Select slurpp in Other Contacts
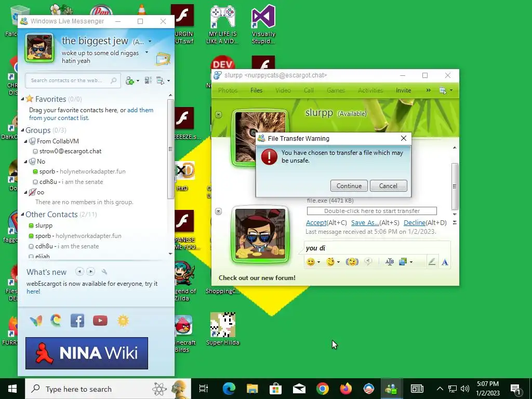The width and height of the screenshot is (532, 399). (44, 225)
